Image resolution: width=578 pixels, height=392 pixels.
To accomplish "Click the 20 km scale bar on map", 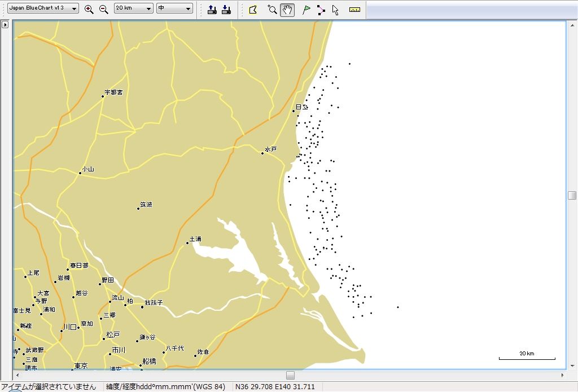I will click(x=527, y=355).
